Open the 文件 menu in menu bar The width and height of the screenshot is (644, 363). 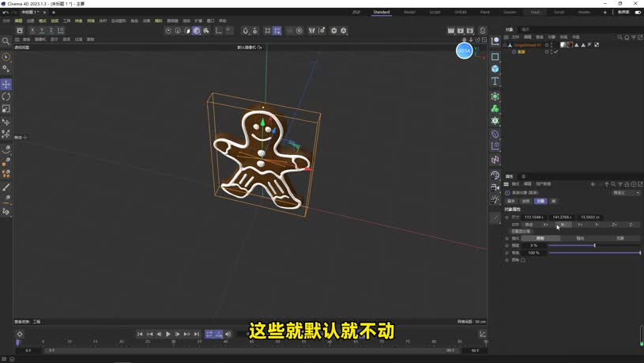tap(6, 21)
